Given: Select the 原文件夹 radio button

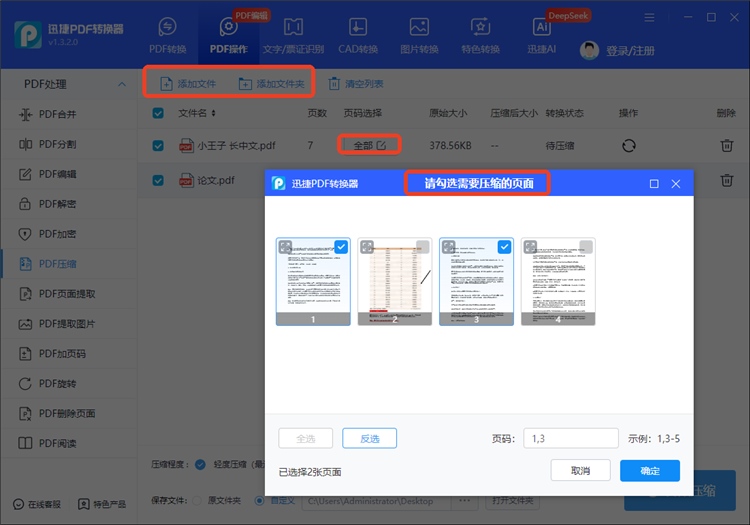Looking at the screenshot, I should click(x=197, y=500).
